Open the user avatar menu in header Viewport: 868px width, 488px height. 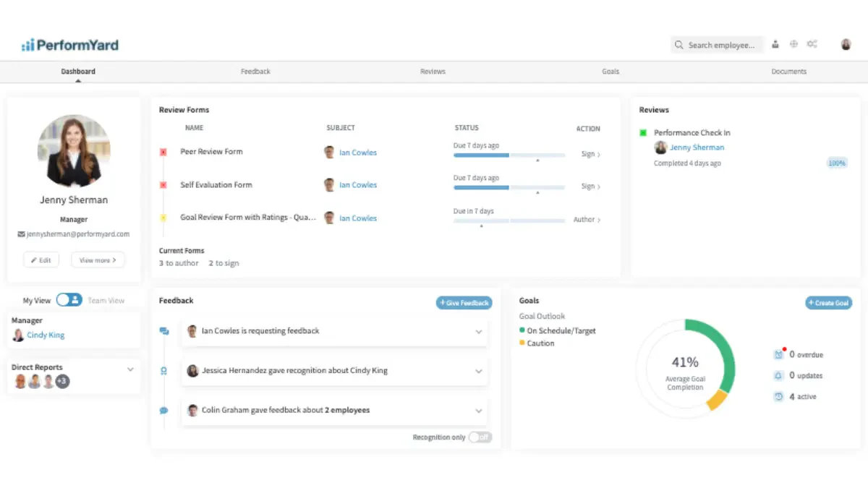pyautogui.click(x=846, y=44)
